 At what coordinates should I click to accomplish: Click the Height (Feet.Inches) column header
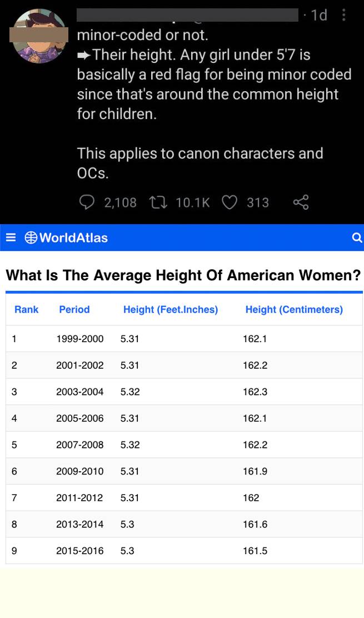pyautogui.click(x=170, y=309)
